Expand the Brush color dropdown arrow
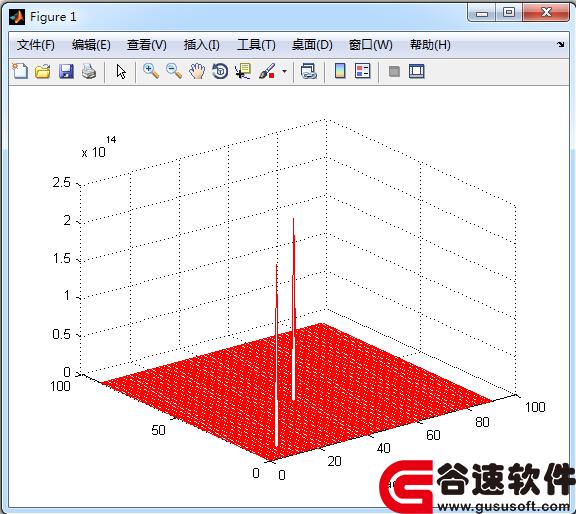The height and width of the screenshot is (514, 576). pos(284,71)
